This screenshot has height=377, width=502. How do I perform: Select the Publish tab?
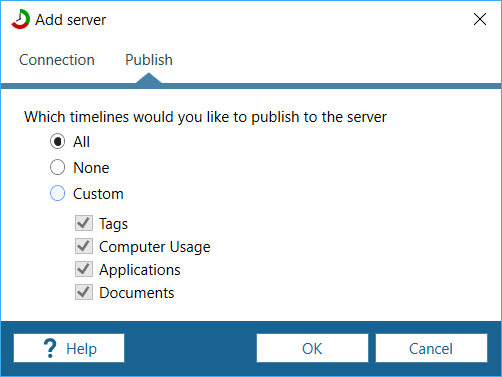pyautogui.click(x=149, y=60)
